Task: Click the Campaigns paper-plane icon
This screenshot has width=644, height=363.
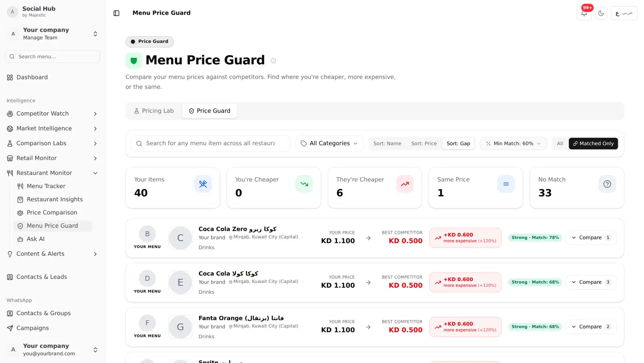Action: click(x=10, y=328)
